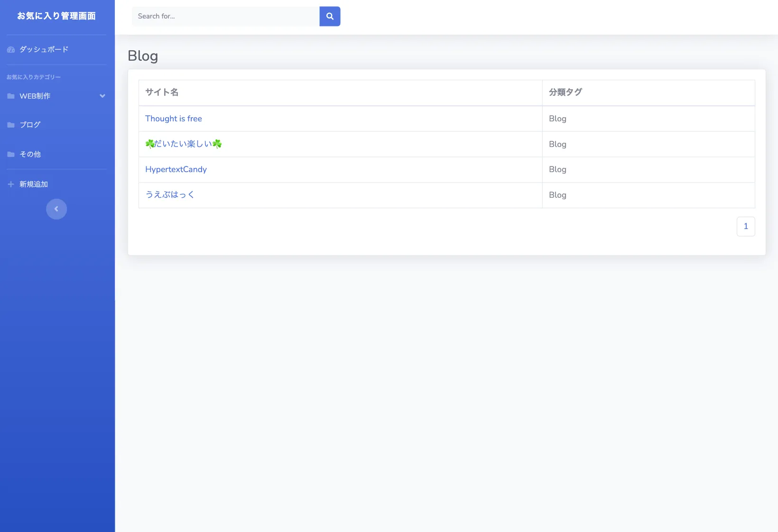
Task: Open the Thought is free link
Action: click(x=174, y=119)
